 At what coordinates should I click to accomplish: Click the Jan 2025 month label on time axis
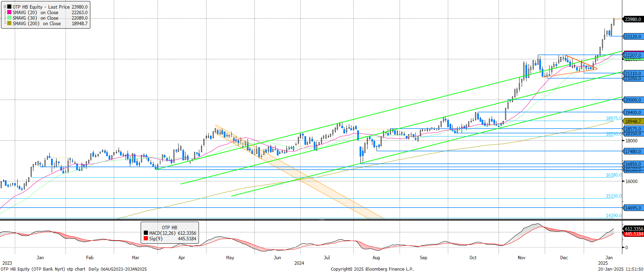click(609, 258)
